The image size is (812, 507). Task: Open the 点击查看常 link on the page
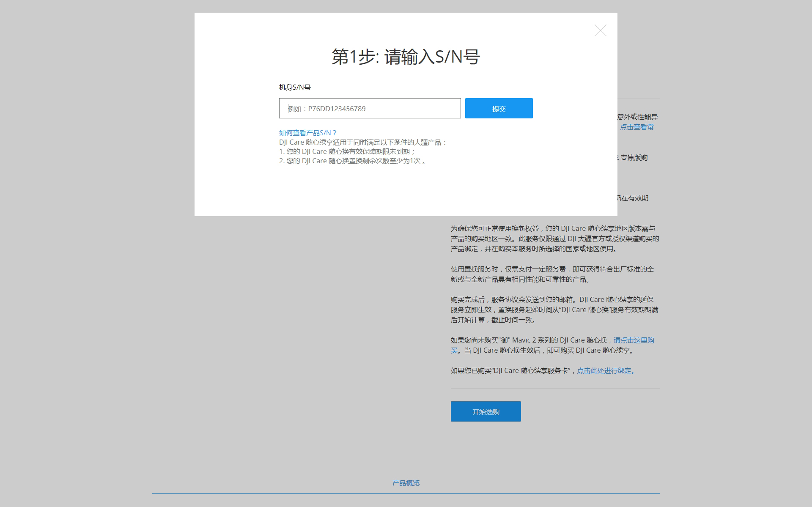(636, 127)
